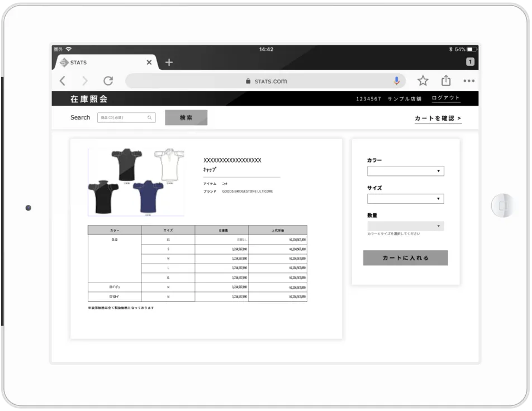
Task: Click the 1234567 account number
Action: pyautogui.click(x=368, y=99)
